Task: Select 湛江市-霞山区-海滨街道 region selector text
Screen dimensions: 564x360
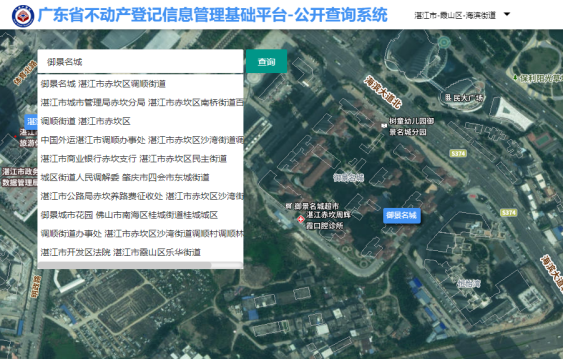Action: (455, 15)
